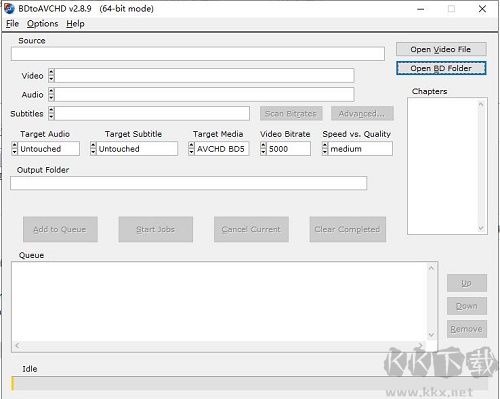Click the Idle progress bar
Viewport: 500px width, 399px height.
(249, 384)
